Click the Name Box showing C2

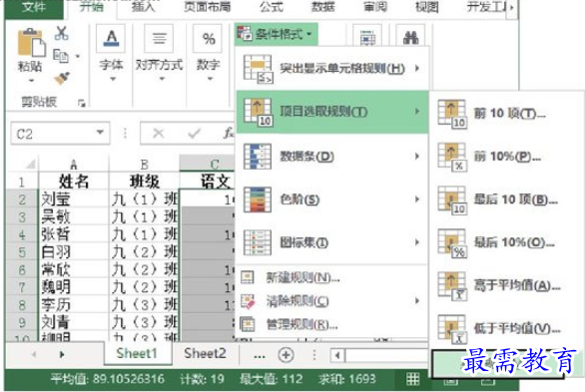click(x=60, y=133)
